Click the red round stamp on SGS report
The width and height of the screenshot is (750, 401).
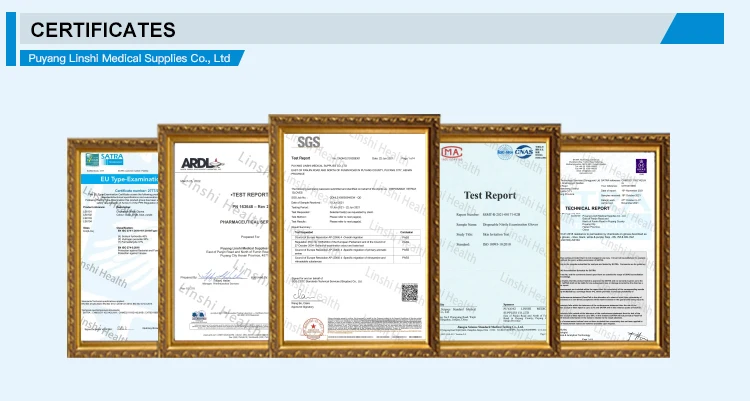click(313, 329)
